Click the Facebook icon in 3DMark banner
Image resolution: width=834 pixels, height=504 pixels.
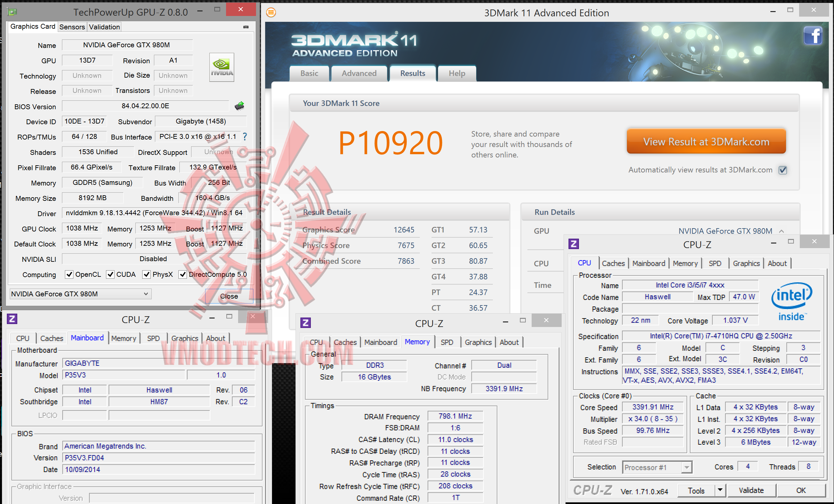pos(813,36)
